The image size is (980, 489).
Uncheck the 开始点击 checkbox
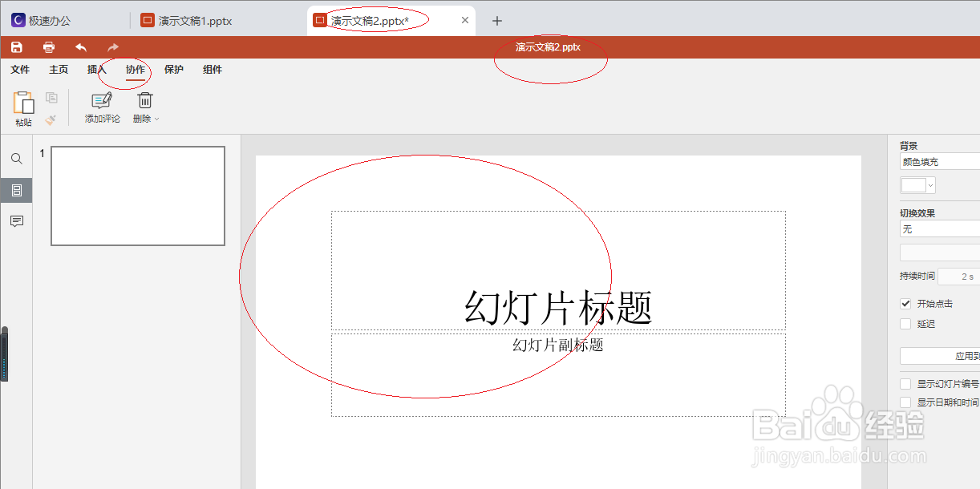(x=905, y=303)
